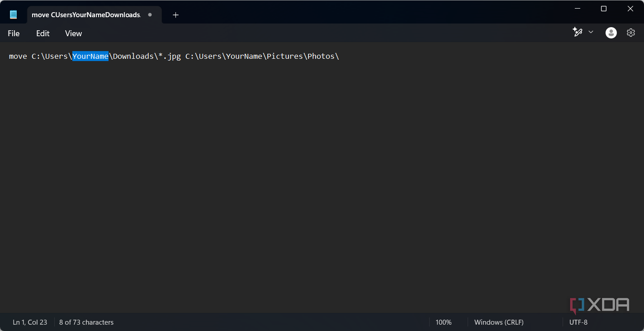Expand the Rewrite options chevron

(x=591, y=32)
